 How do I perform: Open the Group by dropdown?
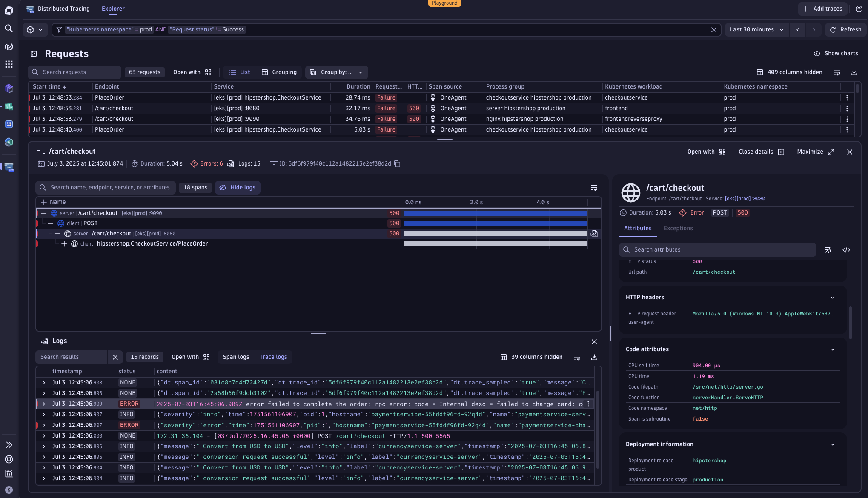click(x=336, y=72)
